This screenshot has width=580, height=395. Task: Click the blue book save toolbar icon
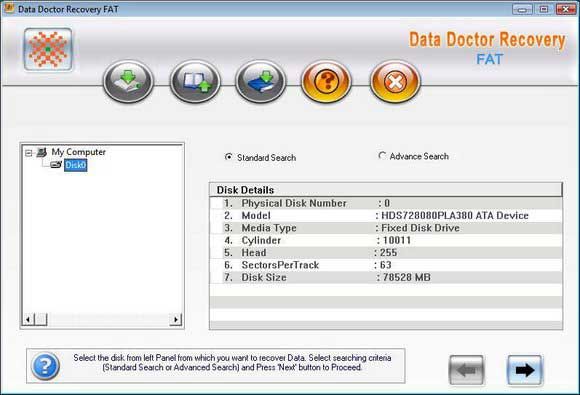tap(261, 82)
